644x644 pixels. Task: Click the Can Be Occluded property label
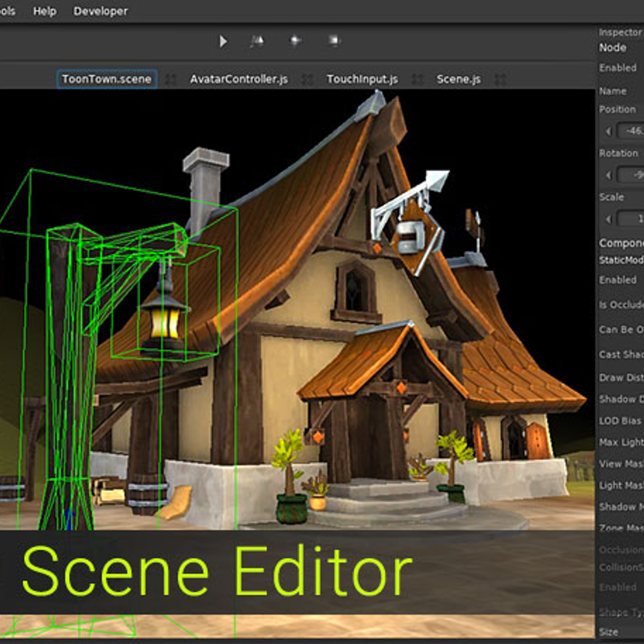tap(621, 330)
